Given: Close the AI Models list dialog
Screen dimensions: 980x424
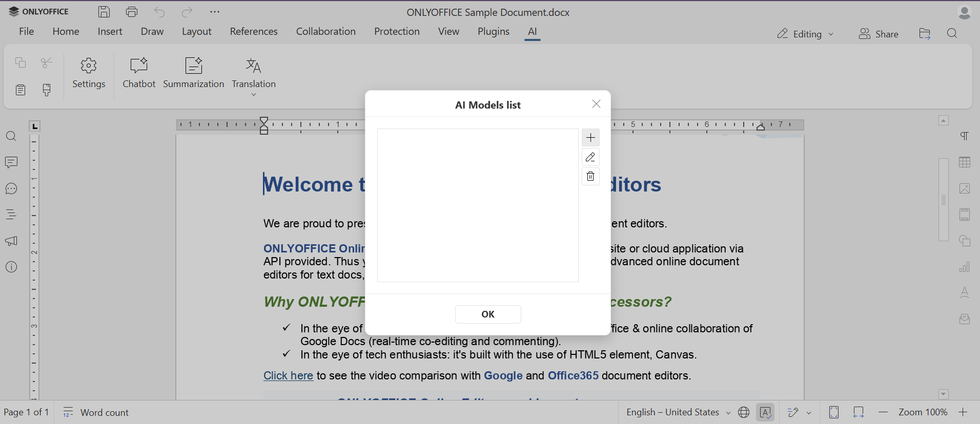Looking at the screenshot, I should [x=596, y=104].
